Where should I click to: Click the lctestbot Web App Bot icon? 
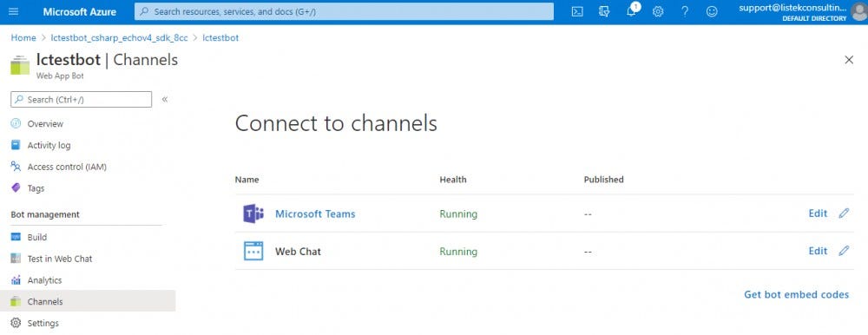20,65
